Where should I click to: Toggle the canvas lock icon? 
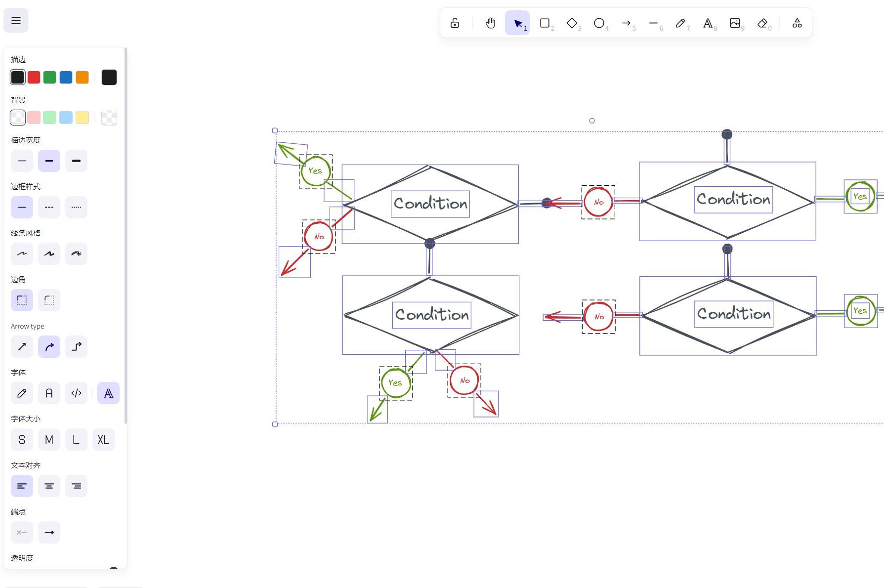tap(455, 23)
